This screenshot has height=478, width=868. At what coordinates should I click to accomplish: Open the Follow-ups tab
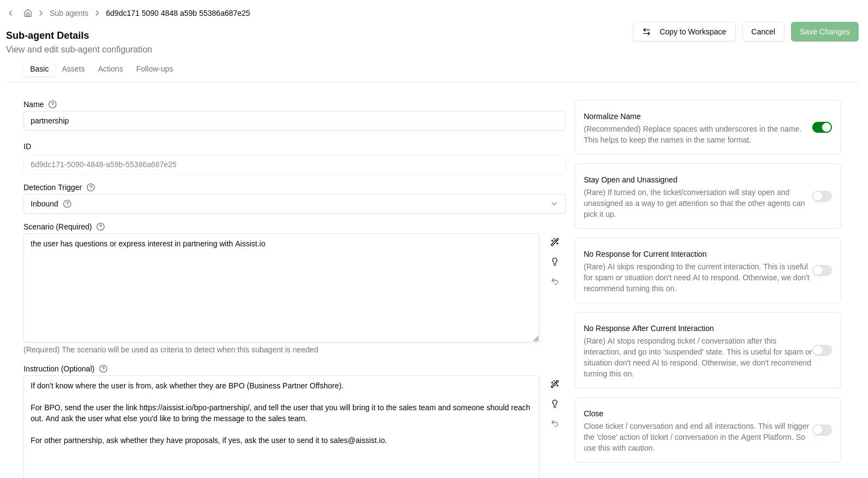(x=154, y=69)
